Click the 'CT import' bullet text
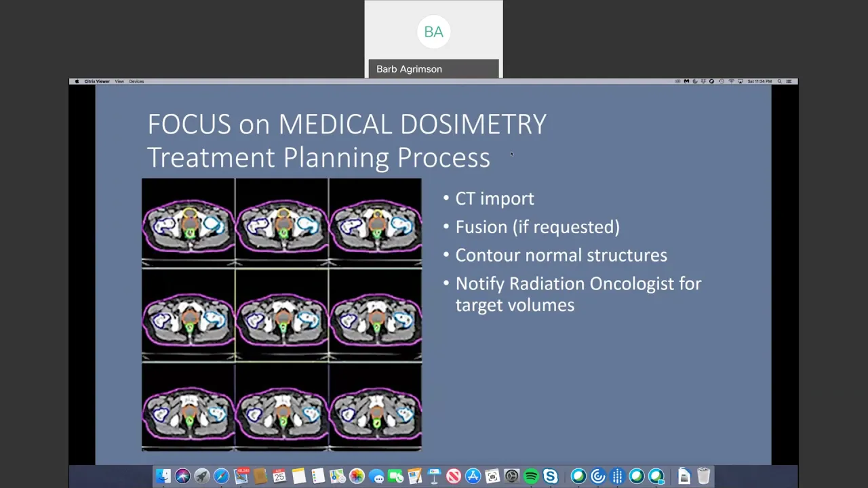The width and height of the screenshot is (868, 488). pyautogui.click(x=494, y=199)
